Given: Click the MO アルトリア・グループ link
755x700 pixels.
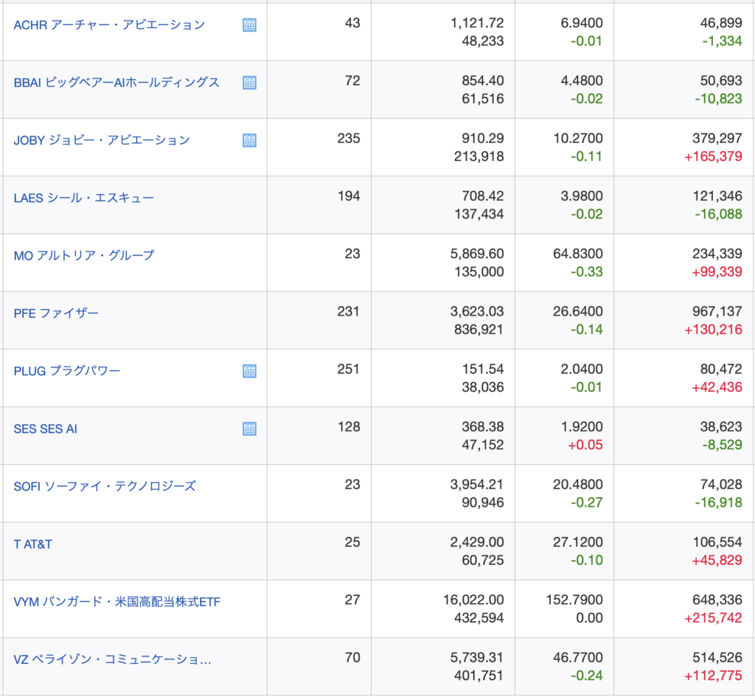Looking at the screenshot, I should pos(84,255).
